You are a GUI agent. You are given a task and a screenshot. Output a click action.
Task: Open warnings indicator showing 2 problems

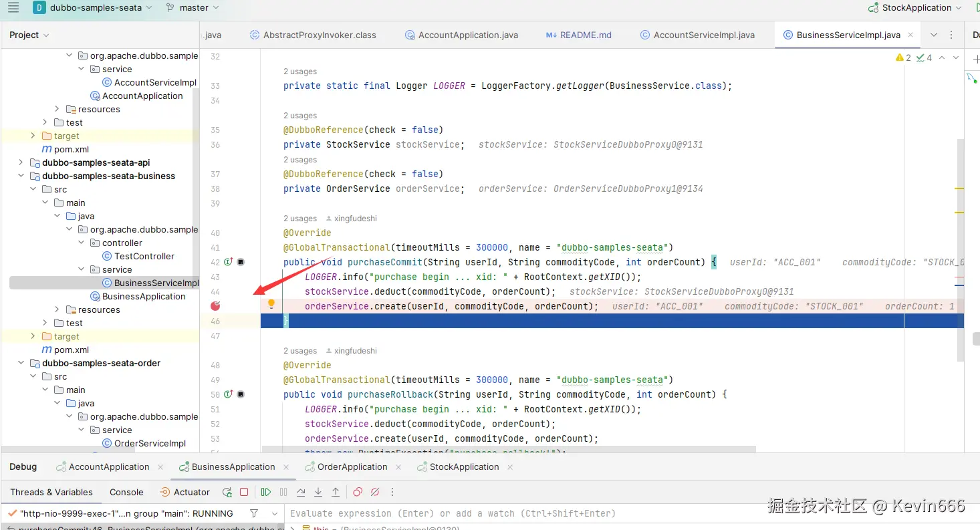903,57
